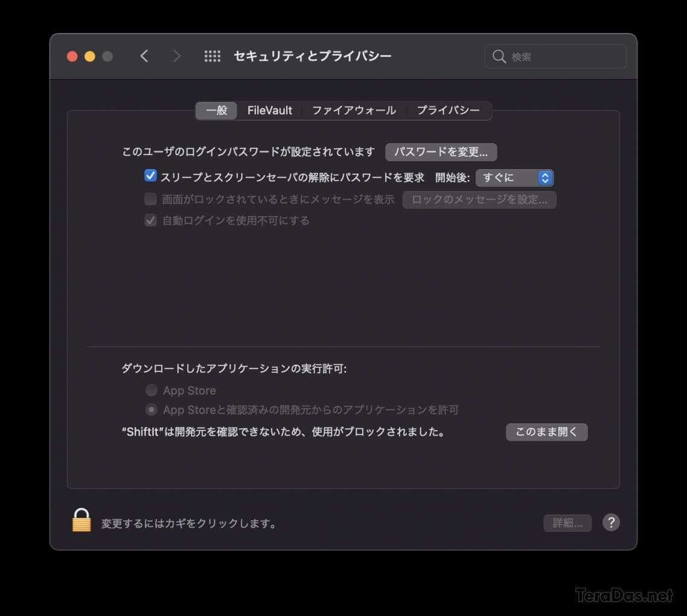The height and width of the screenshot is (616, 687).
Task: Go back with the left chevron
Action: pos(144,56)
